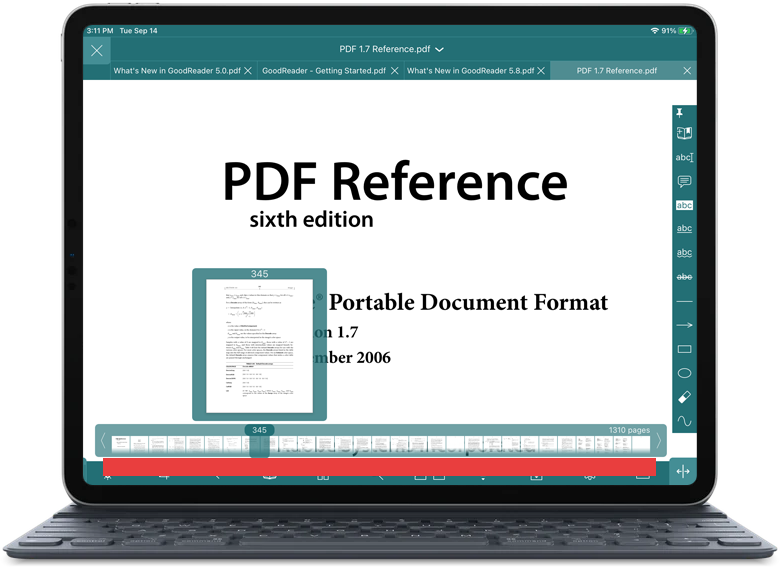780x567 pixels.
Task: Close the GoodReader - Getting Started.pdf tab
Action: pos(394,71)
